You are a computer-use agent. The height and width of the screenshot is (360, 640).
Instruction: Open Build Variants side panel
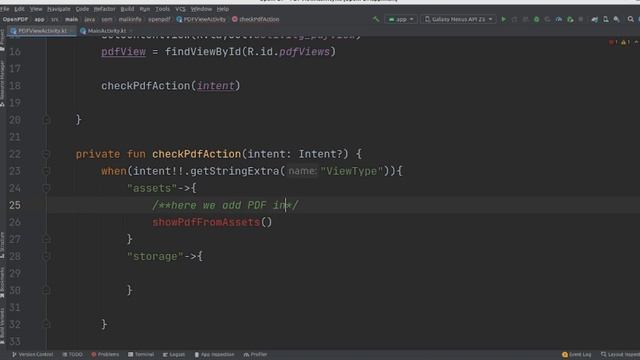pyautogui.click(x=2, y=326)
